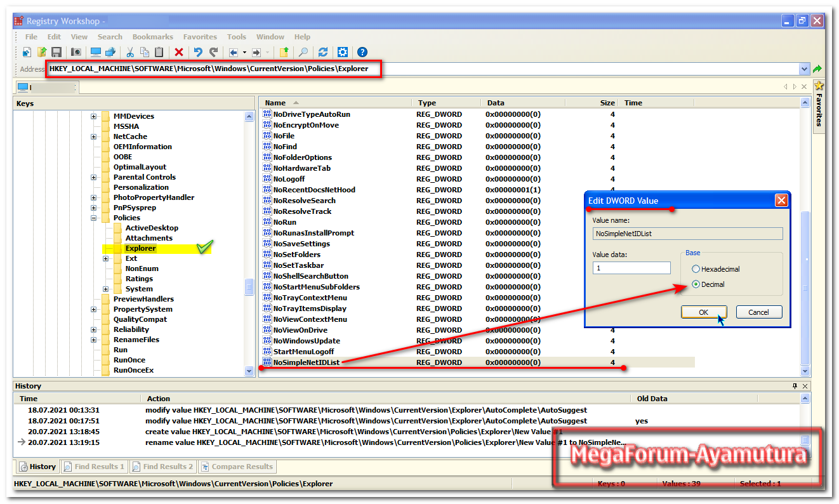Switch to the Find Results 1 tab
839x504 pixels.
94,467
